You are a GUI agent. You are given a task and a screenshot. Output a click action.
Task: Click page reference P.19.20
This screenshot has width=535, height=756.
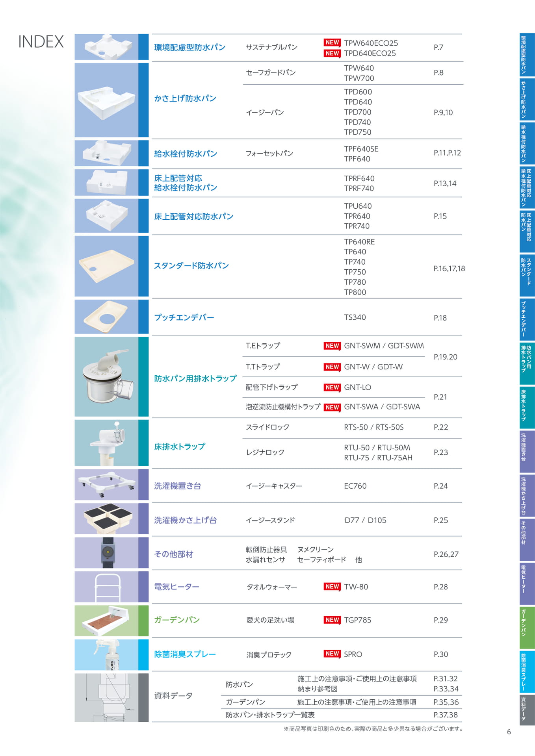[x=446, y=357]
